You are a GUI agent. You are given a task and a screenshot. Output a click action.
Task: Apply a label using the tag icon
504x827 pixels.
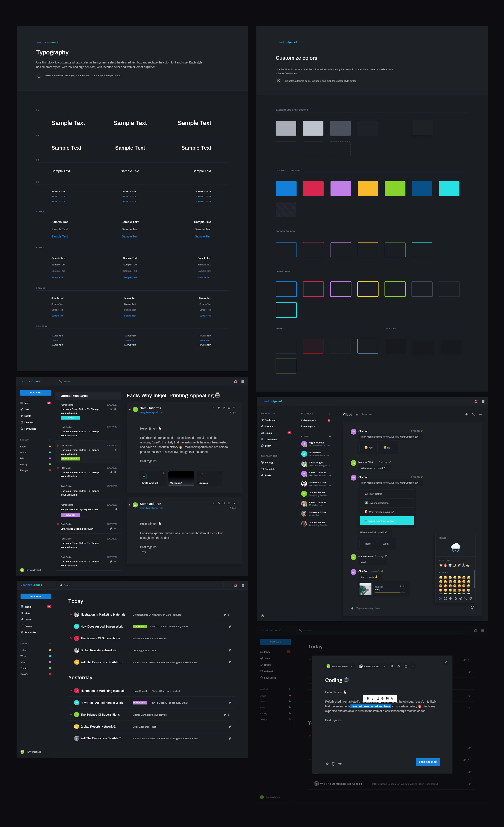224,407
